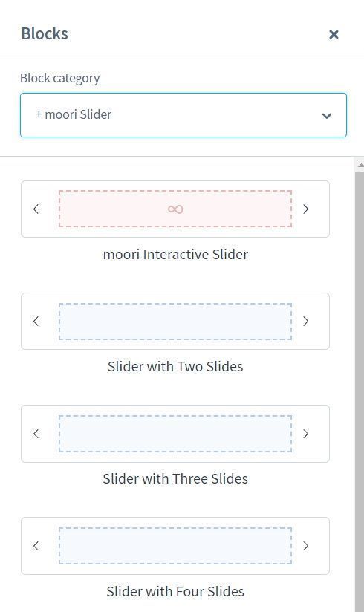Click the Slider with Two Slides label
Image resolution: width=364 pixels, height=612 pixels.
[x=175, y=366]
